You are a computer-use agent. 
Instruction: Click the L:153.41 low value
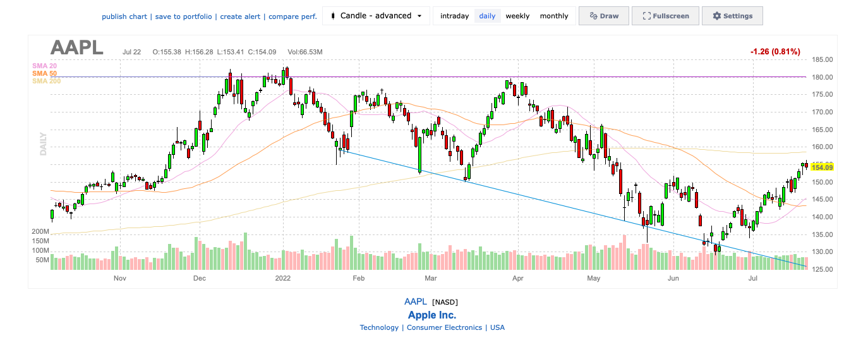tap(230, 51)
